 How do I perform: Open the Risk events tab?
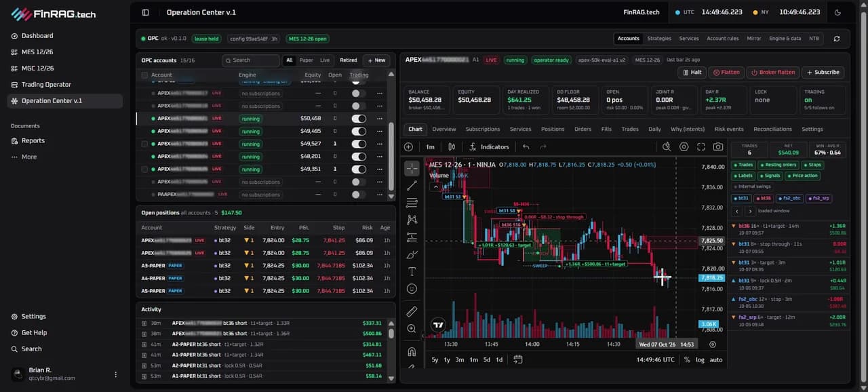pyautogui.click(x=729, y=129)
